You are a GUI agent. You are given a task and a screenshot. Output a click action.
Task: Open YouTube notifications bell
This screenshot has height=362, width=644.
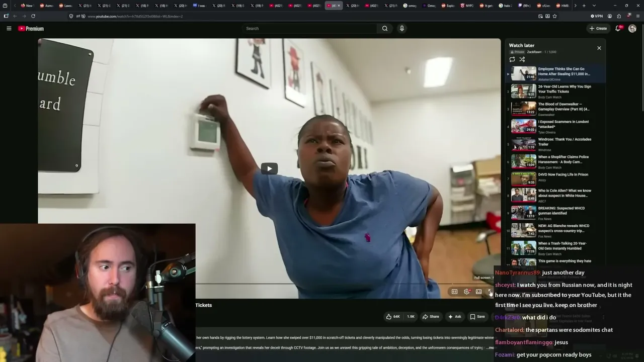618,29
